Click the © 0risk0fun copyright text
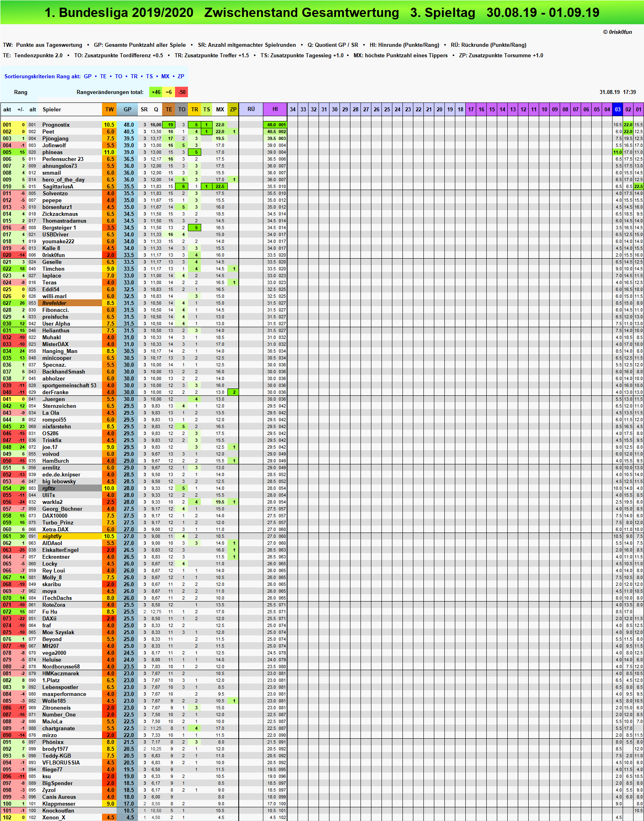Viewport: 644px width, 821px height. [x=617, y=32]
